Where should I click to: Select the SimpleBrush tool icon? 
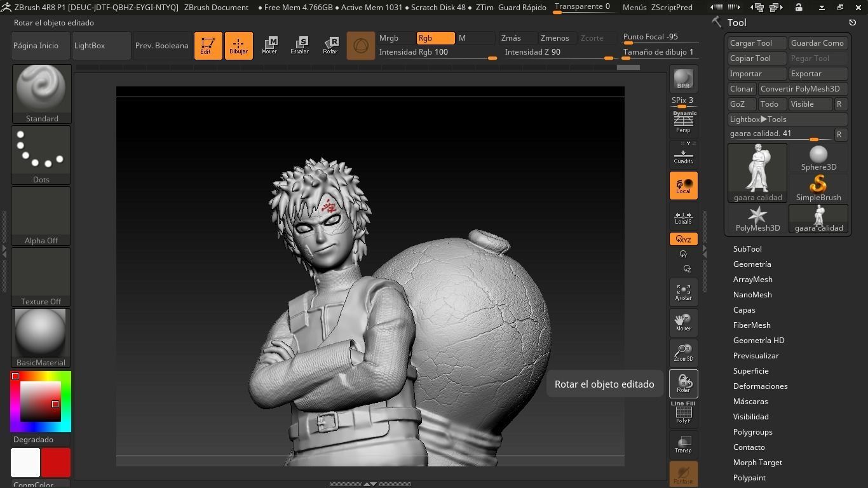pos(818,188)
